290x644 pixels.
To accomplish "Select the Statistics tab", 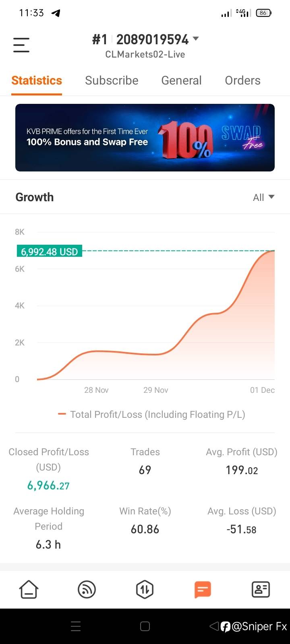I will click(37, 80).
